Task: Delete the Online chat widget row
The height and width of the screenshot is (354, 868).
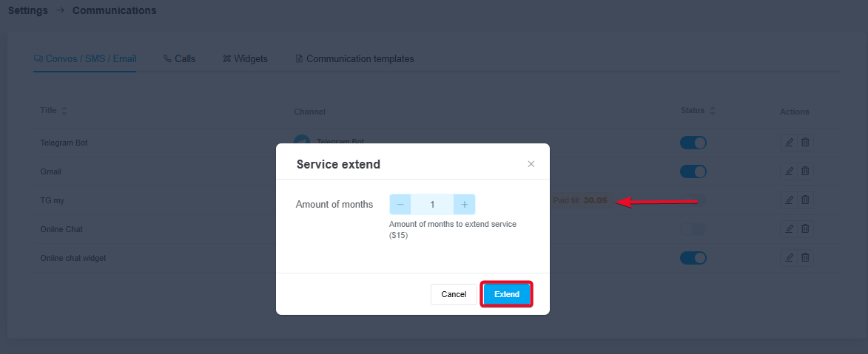Action: (x=805, y=258)
